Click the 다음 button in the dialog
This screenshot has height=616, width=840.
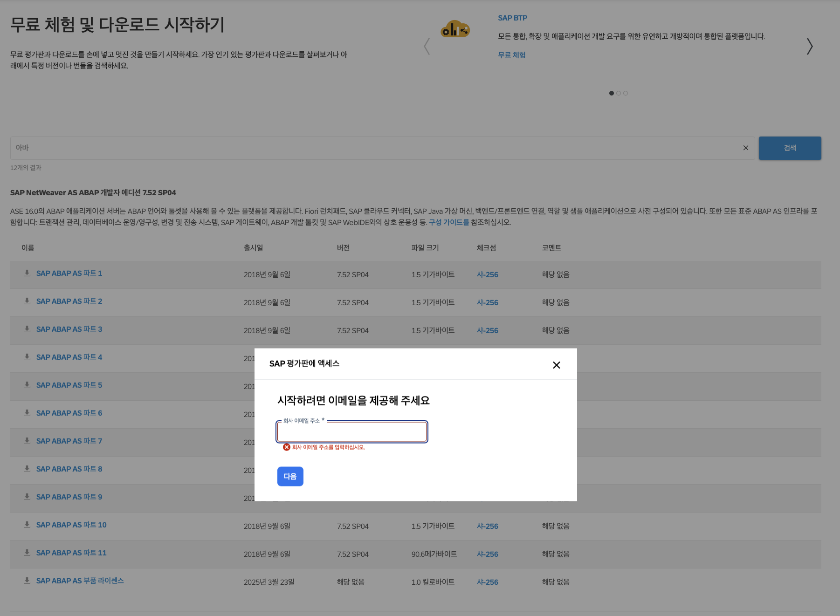tap(290, 476)
